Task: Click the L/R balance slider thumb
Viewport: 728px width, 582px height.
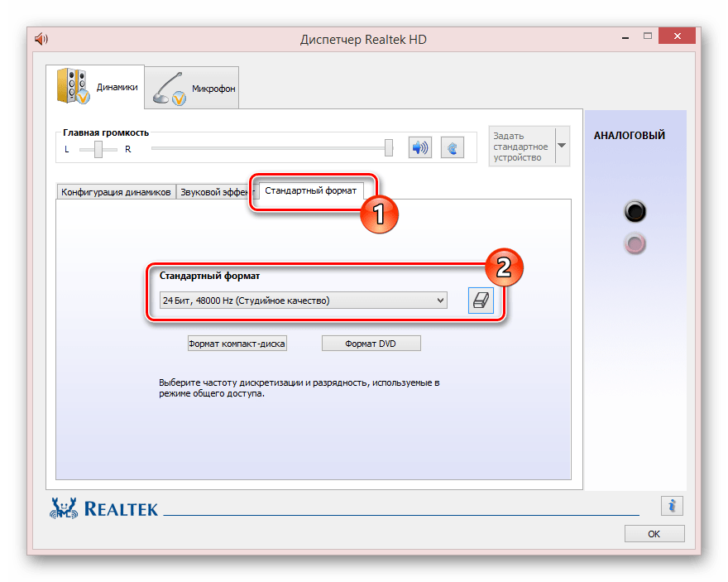Action: tap(98, 149)
